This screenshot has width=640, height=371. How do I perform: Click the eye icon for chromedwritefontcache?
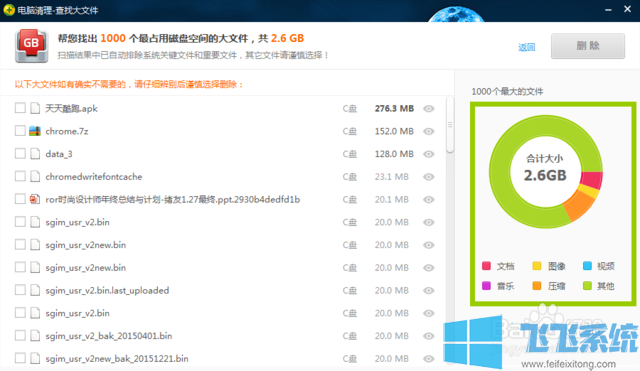428,177
